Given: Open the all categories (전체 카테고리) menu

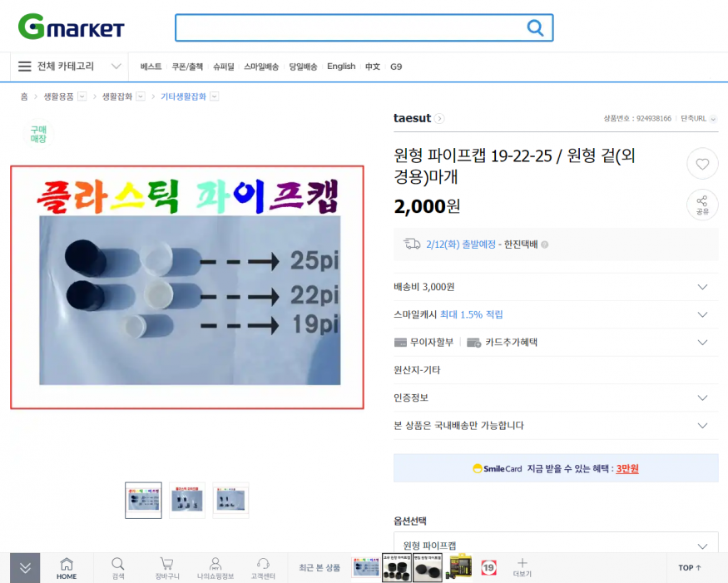Looking at the screenshot, I should 70,67.
